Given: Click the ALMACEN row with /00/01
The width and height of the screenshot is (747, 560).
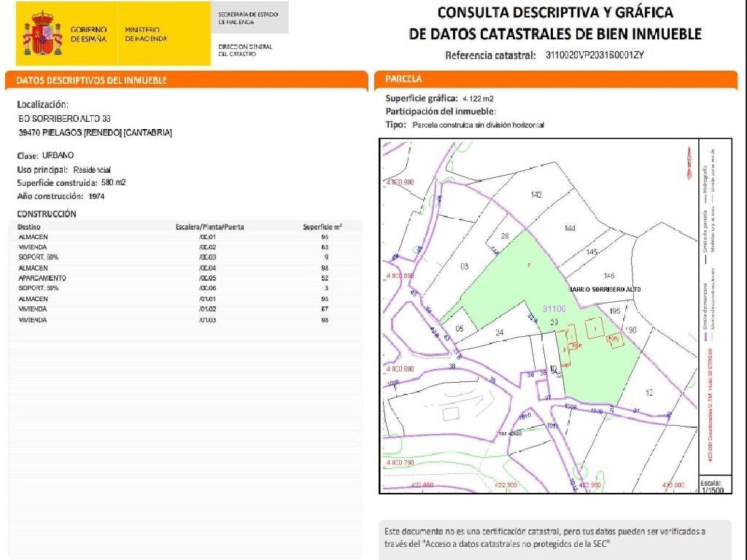Looking at the screenshot, I should 185,237.
